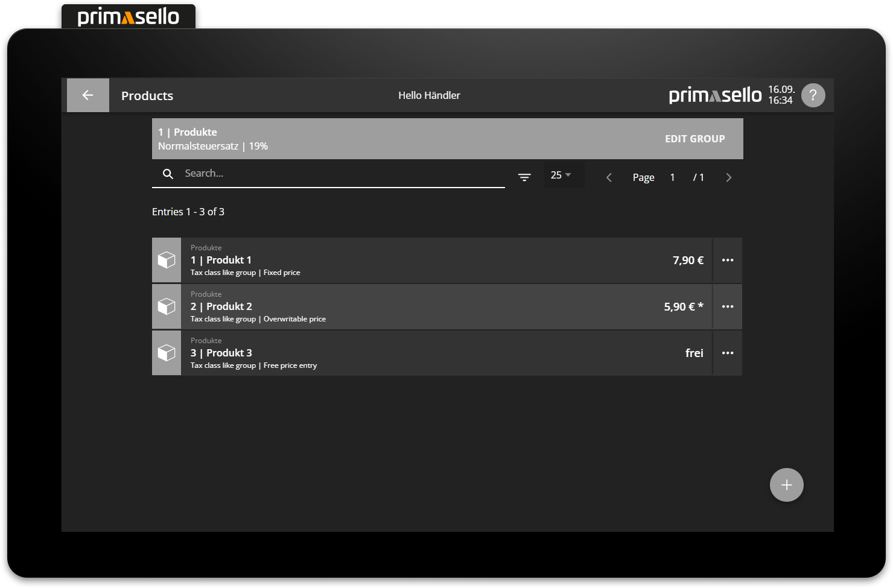Screen dimensions: 893x588
Task: Select the Produkt 2 list entry
Action: (x=422, y=307)
